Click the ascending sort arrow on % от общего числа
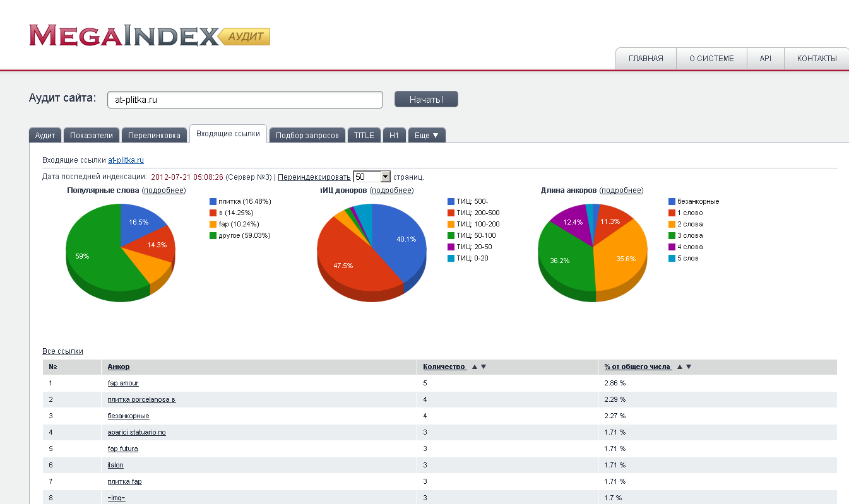This screenshot has width=849, height=504. click(x=679, y=366)
